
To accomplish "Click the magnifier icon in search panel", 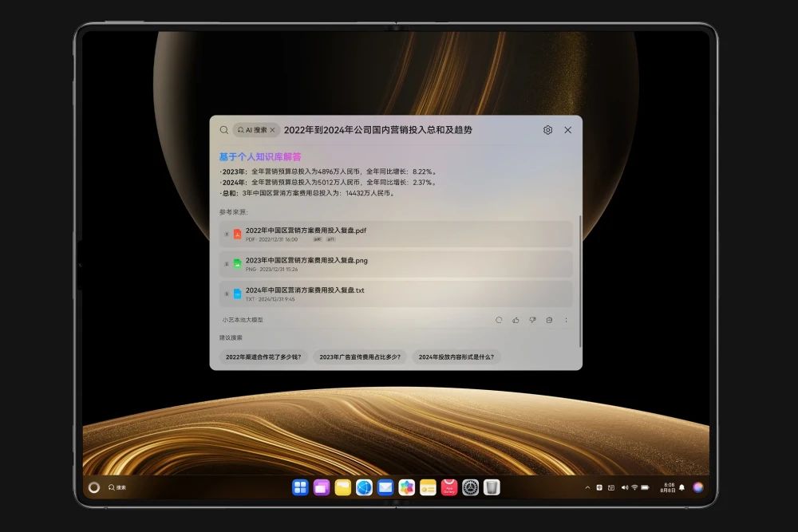I will coord(224,130).
